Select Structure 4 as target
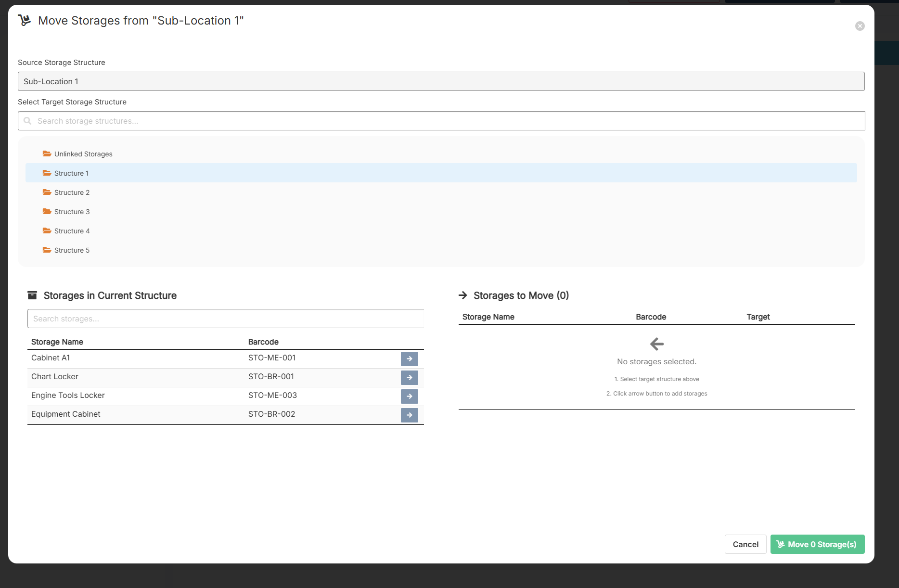This screenshot has width=899, height=588. 72,231
